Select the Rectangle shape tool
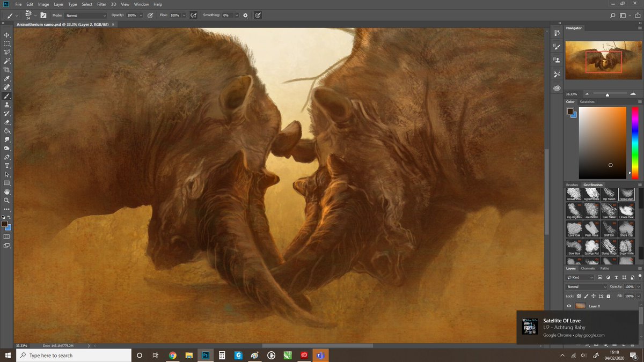Viewport: 644px width, 362px height. pos(7,183)
